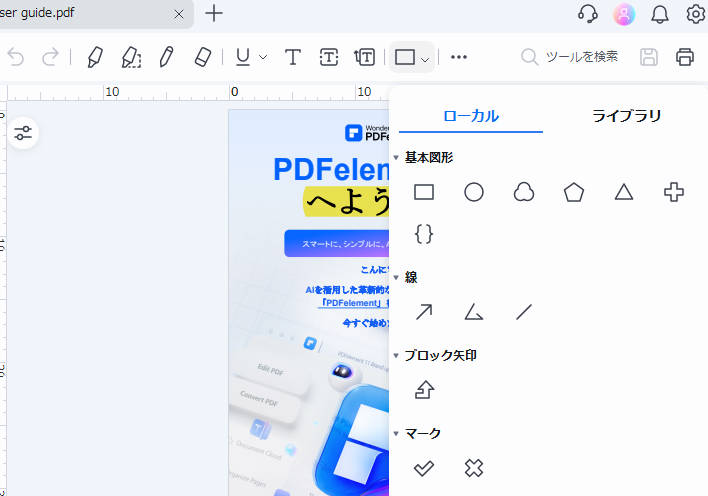Choose the rectangle shape in 基本図形
The height and width of the screenshot is (496, 708).
pos(424,192)
